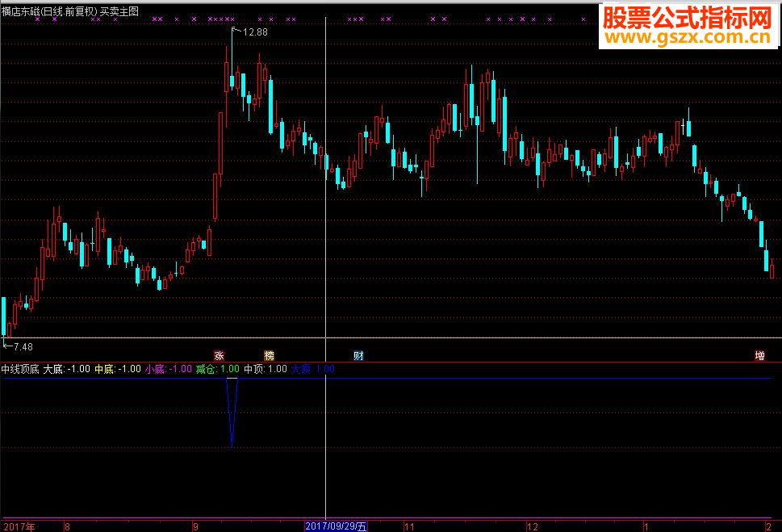Viewport: 782px width, 532px height.
Task: Click the 2017年 label on time axis
Action: (x=19, y=526)
